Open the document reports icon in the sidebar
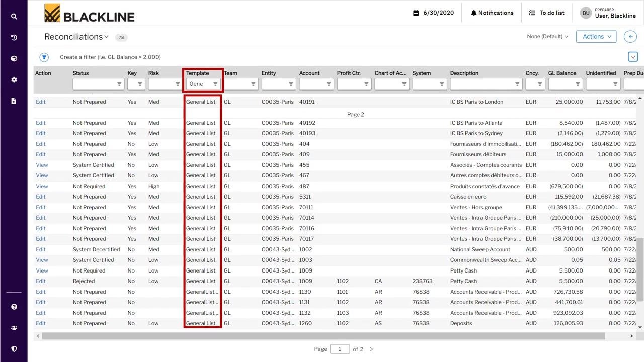Screen dimensions: 644x362 14,101
